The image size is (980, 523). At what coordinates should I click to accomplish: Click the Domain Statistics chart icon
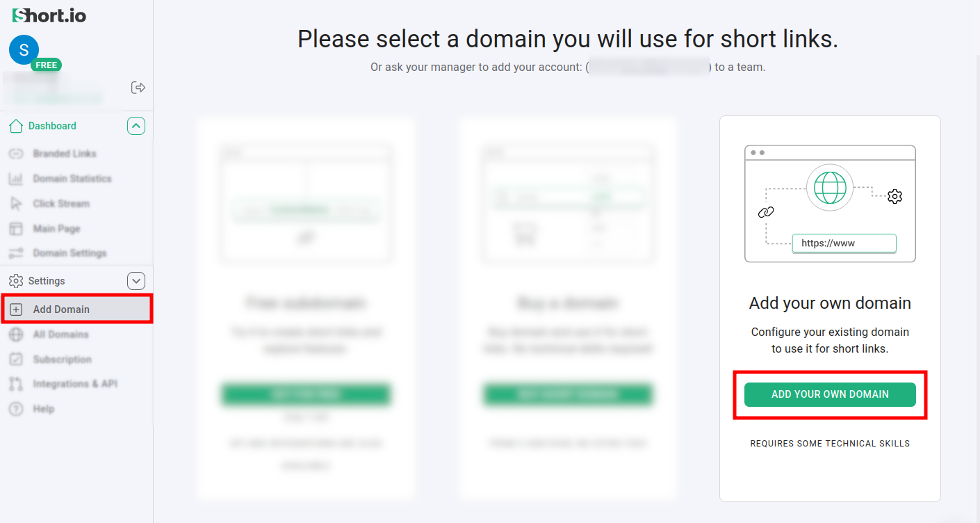16,179
